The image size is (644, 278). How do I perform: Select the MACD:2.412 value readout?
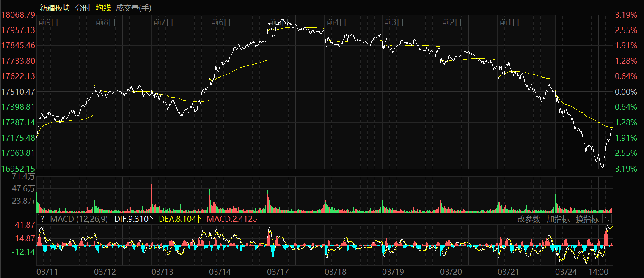(232, 219)
